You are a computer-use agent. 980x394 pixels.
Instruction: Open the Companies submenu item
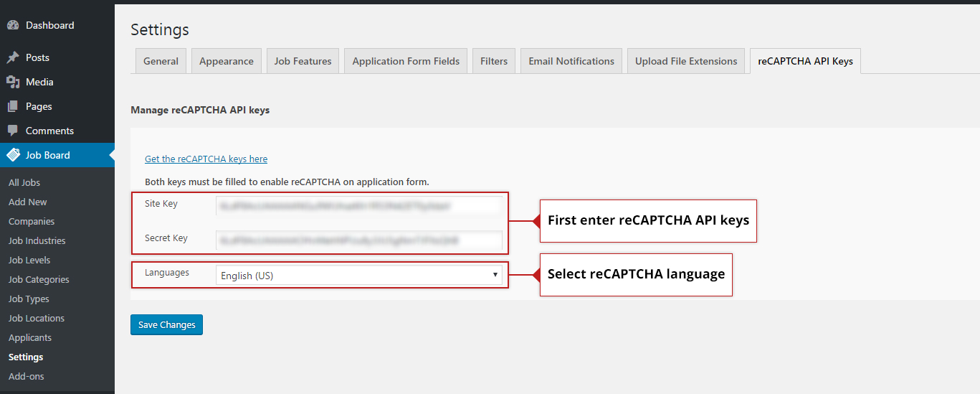[32, 221]
